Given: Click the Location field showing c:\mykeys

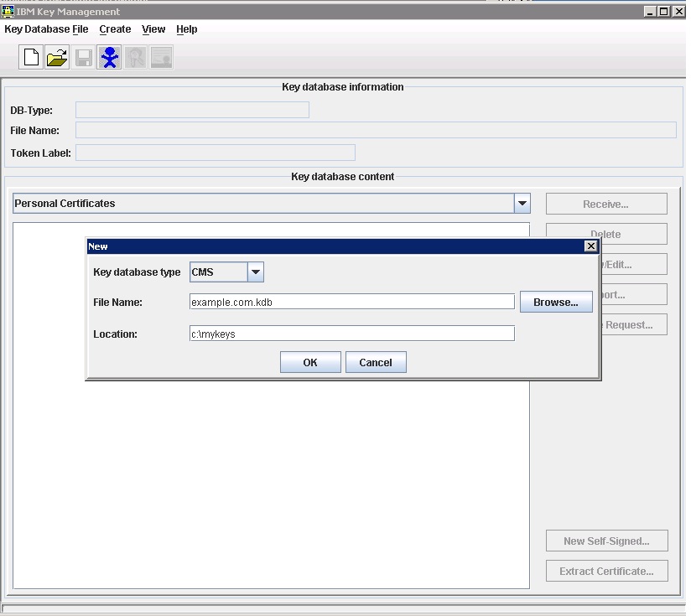Looking at the screenshot, I should [x=352, y=333].
